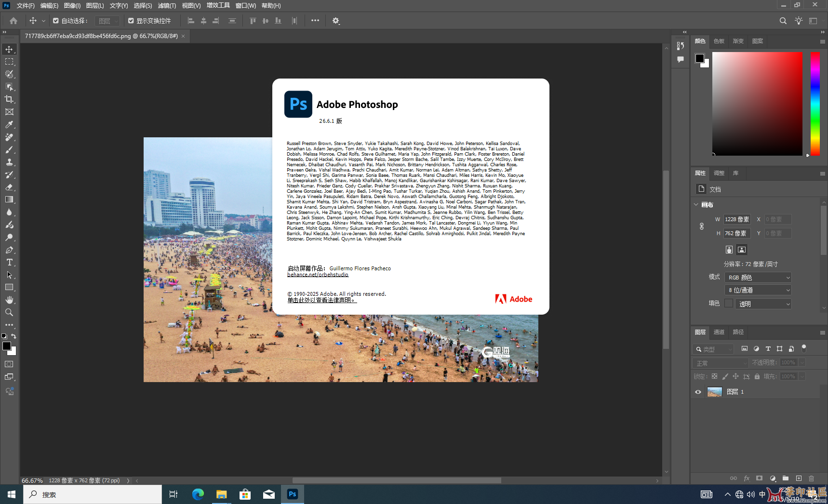Uncheck the 自动选择 checkbox
Image resolution: width=828 pixels, height=504 pixels.
pos(56,21)
